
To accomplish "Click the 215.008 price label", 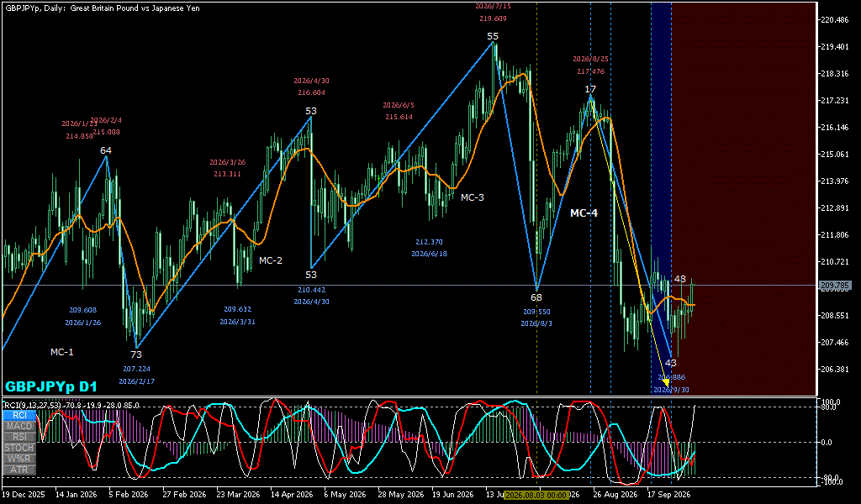I will point(107,132).
